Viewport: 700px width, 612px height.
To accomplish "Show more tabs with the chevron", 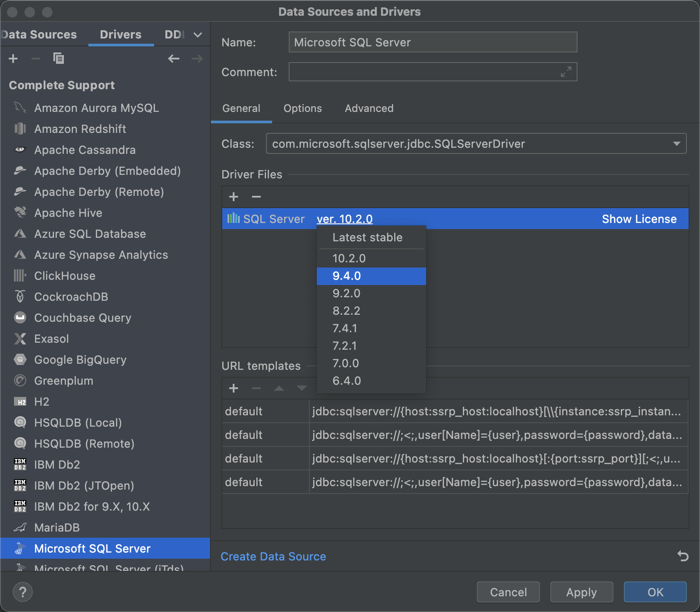I will (x=198, y=35).
